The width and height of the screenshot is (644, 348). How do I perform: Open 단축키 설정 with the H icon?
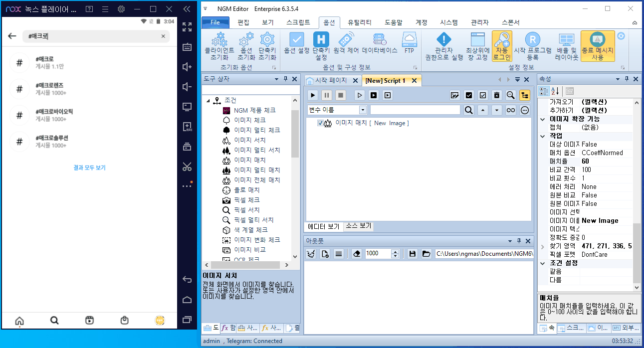coord(321,46)
